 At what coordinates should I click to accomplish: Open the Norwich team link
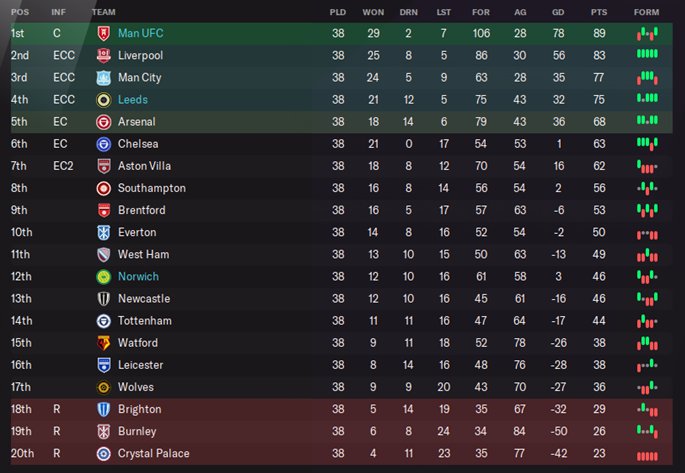pyautogui.click(x=138, y=276)
